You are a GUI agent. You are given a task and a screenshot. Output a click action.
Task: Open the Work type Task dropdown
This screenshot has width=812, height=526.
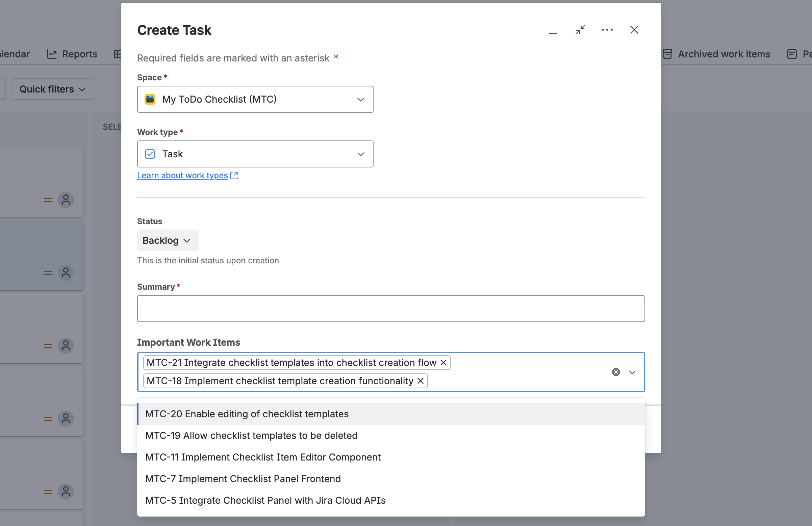coord(255,154)
